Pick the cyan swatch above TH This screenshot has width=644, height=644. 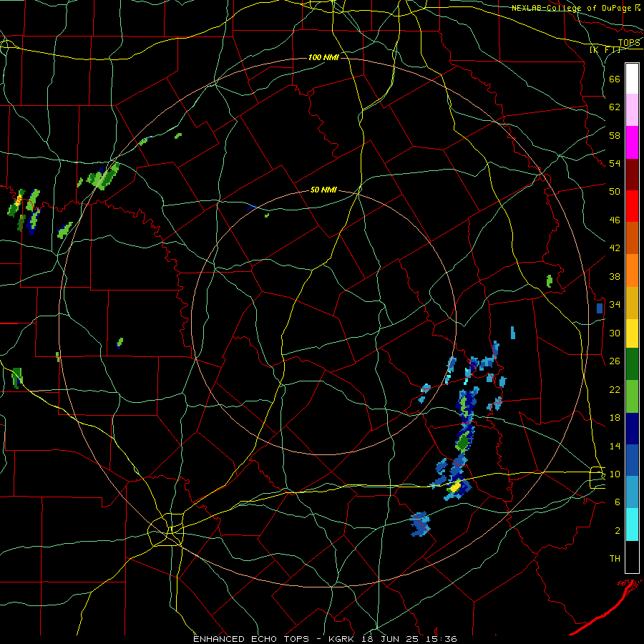632,525
